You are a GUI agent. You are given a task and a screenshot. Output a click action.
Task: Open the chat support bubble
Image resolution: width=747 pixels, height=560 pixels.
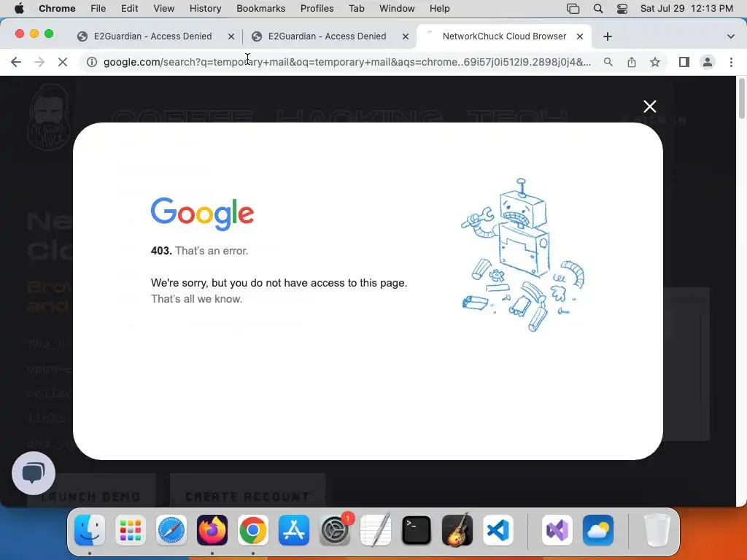pyautogui.click(x=34, y=472)
